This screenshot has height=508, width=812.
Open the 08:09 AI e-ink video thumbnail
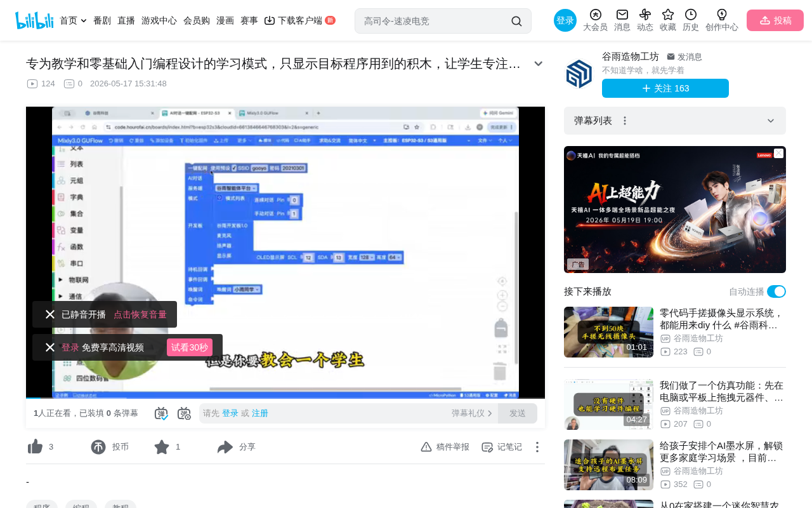point(608,465)
